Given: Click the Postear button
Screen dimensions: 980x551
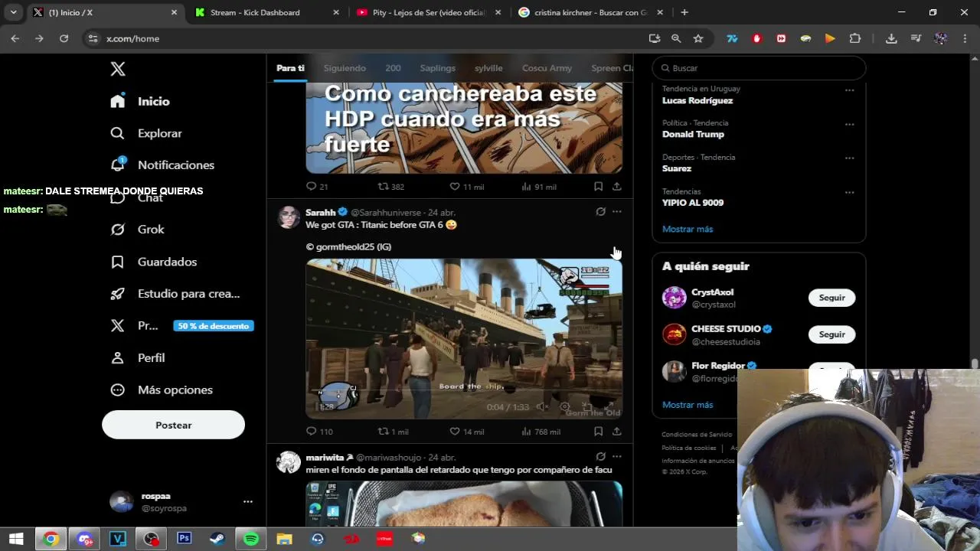Looking at the screenshot, I should tap(173, 425).
